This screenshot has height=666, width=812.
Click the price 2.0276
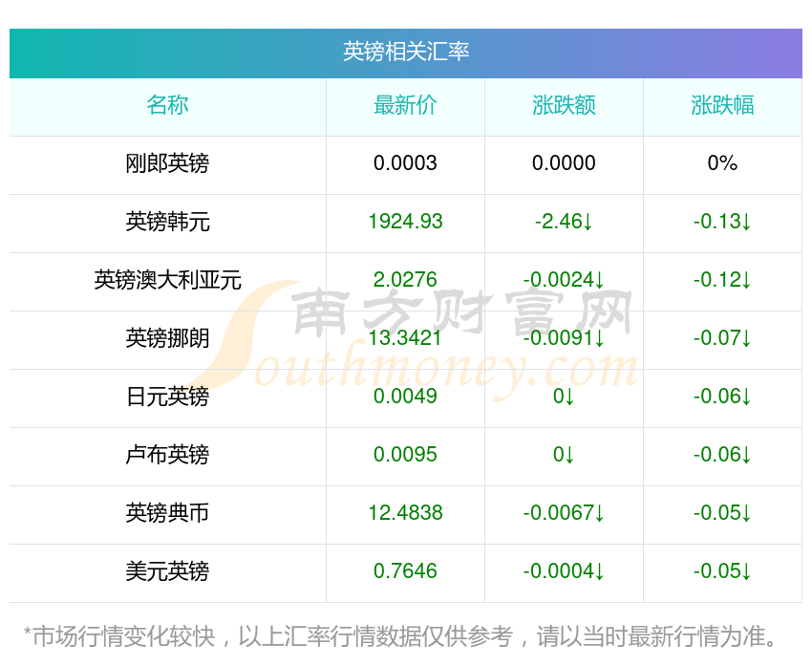405,280
